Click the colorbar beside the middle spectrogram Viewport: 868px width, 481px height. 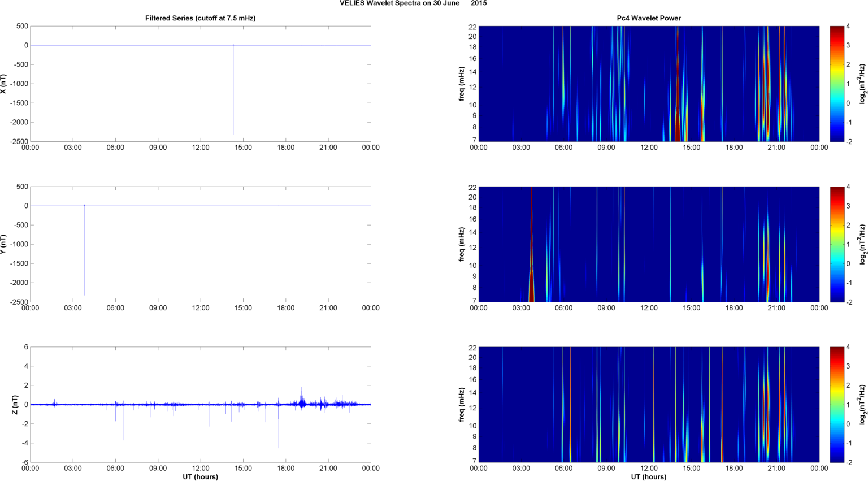(837, 244)
